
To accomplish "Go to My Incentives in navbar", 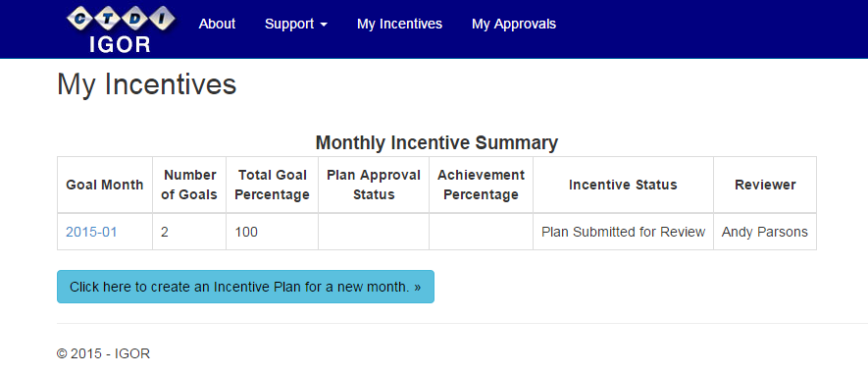I will [400, 24].
